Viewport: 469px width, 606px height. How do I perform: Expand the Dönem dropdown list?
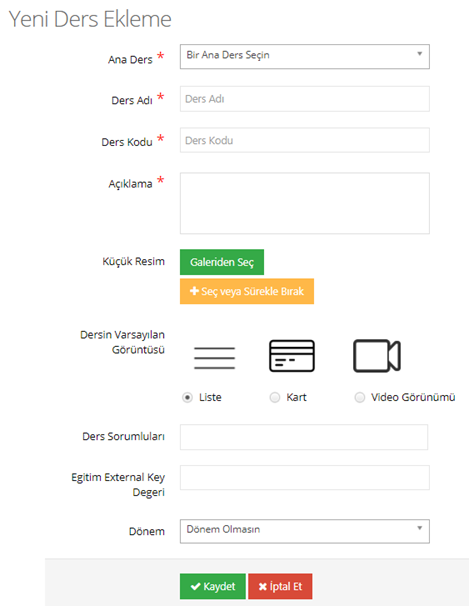click(304, 531)
